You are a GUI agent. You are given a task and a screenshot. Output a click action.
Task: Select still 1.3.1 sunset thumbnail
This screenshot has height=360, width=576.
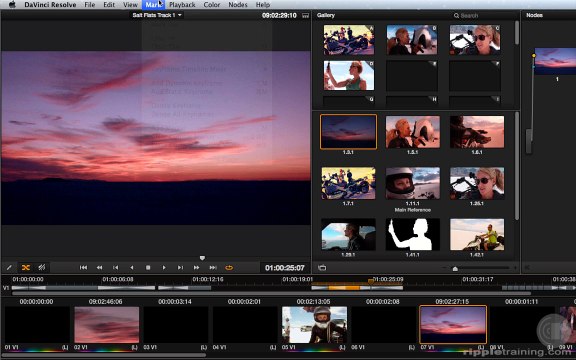pos(348,132)
